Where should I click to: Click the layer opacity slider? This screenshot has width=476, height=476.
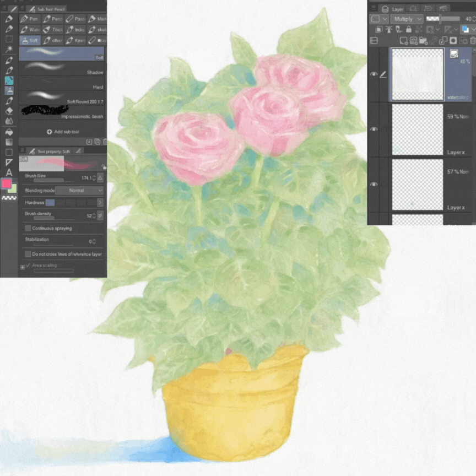pyautogui.click(x=443, y=19)
